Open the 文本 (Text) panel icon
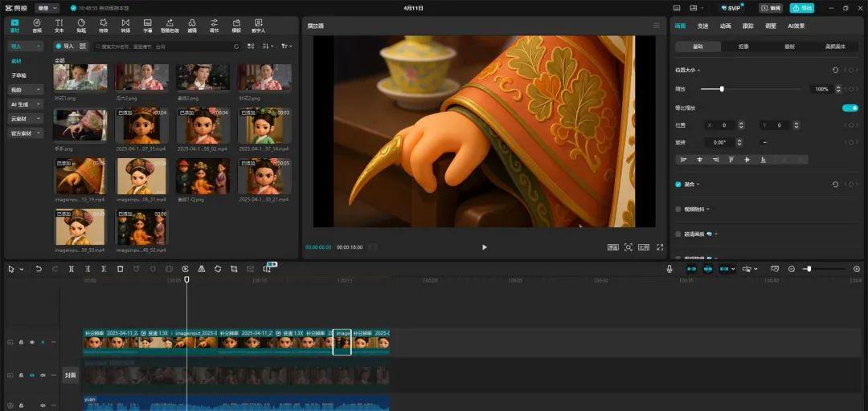The height and width of the screenshot is (411, 868). point(59,26)
